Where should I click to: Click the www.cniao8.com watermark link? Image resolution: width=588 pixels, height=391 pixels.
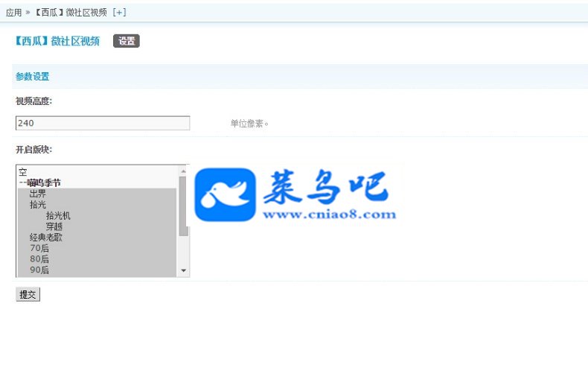(x=329, y=214)
